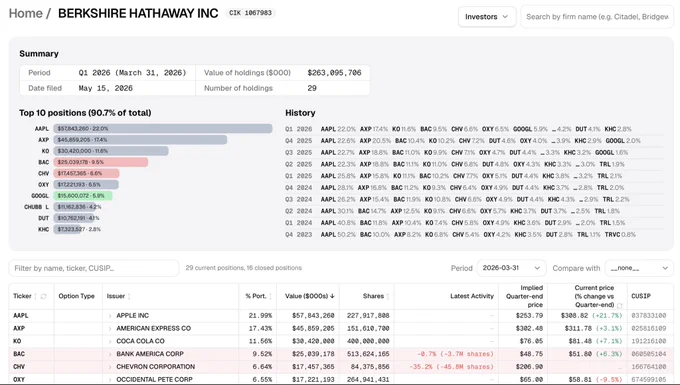Expand the APPLE INC row chevron
This screenshot has height=385, width=680.
[x=110, y=316]
